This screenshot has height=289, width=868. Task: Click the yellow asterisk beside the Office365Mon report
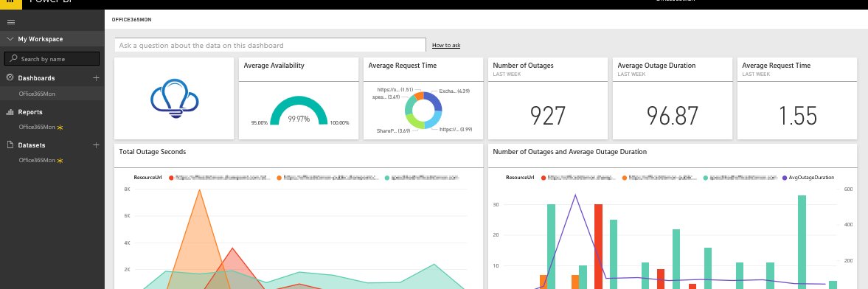pos(60,128)
